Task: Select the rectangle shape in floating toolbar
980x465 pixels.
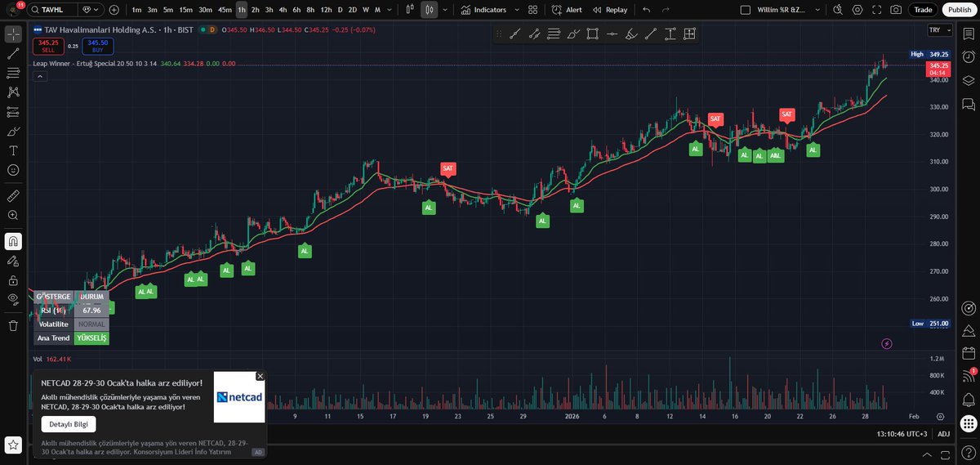Action: [592, 34]
